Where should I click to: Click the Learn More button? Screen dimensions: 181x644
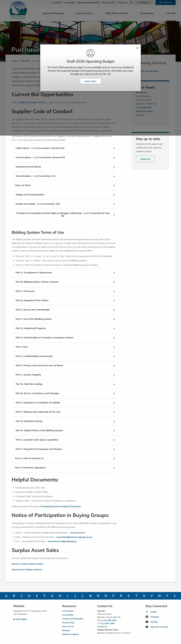point(90,81)
